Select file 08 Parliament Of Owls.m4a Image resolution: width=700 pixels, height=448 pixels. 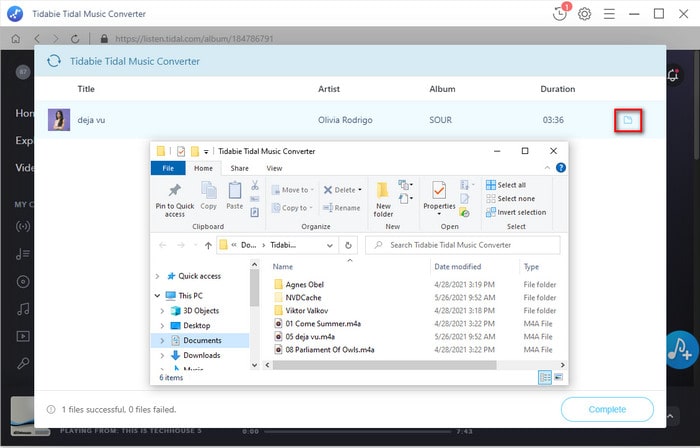(x=330, y=349)
